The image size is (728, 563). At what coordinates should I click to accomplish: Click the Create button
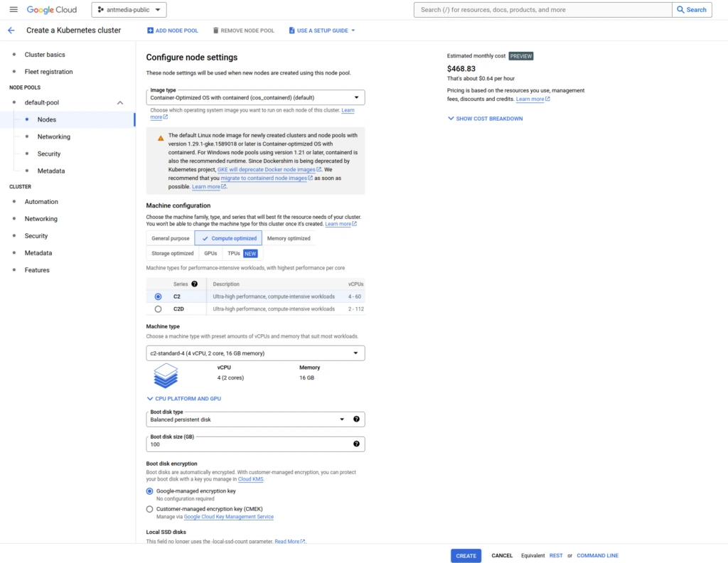[466, 556]
